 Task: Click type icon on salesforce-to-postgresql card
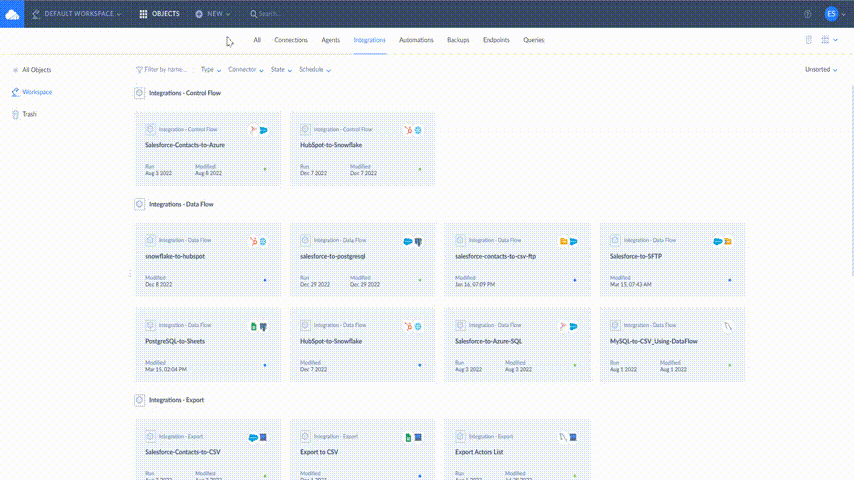[305, 240]
